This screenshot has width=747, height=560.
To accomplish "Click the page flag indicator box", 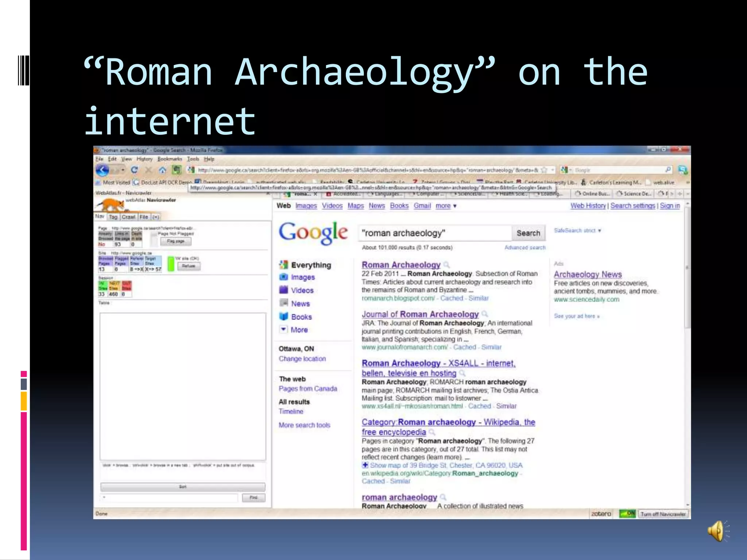I will point(154,240).
